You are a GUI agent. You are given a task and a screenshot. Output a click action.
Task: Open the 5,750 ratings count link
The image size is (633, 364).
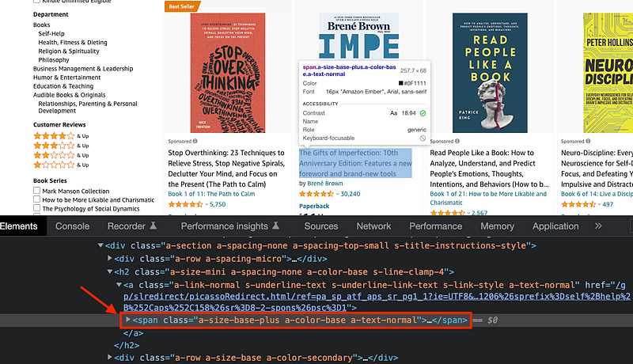(x=218, y=205)
